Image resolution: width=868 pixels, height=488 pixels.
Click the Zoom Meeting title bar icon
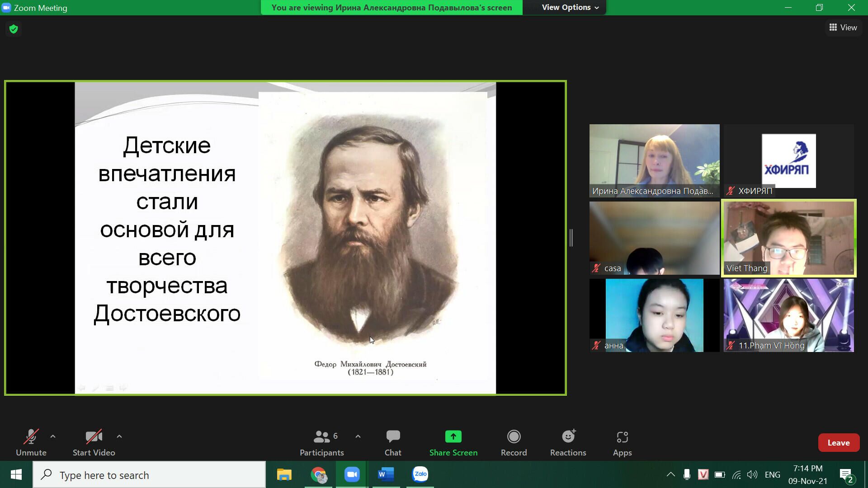point(6,8)
